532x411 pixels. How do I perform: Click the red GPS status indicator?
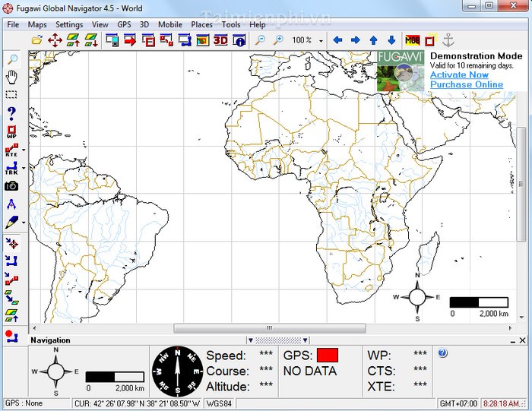(328, 355)
